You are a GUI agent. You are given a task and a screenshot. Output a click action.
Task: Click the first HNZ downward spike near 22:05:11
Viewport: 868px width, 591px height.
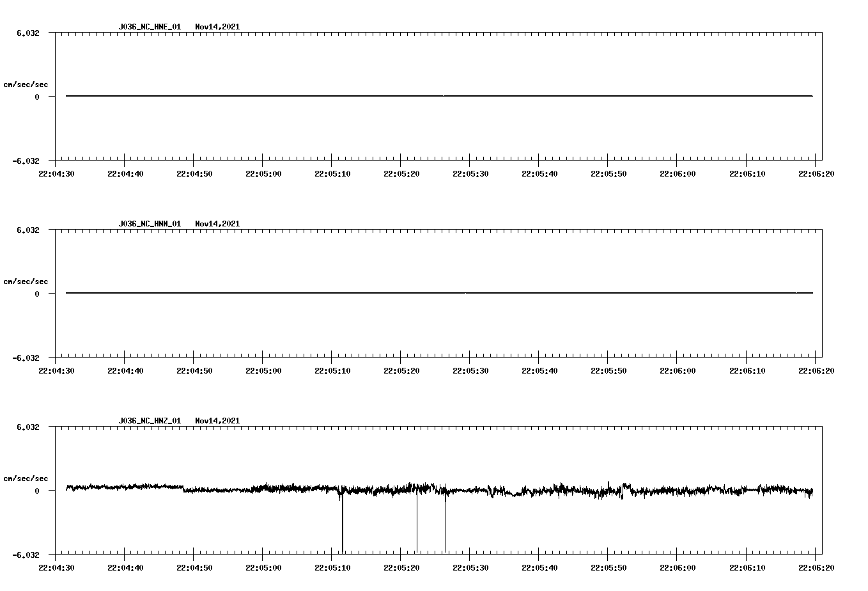pyautogui.click(x=343, y=521)
